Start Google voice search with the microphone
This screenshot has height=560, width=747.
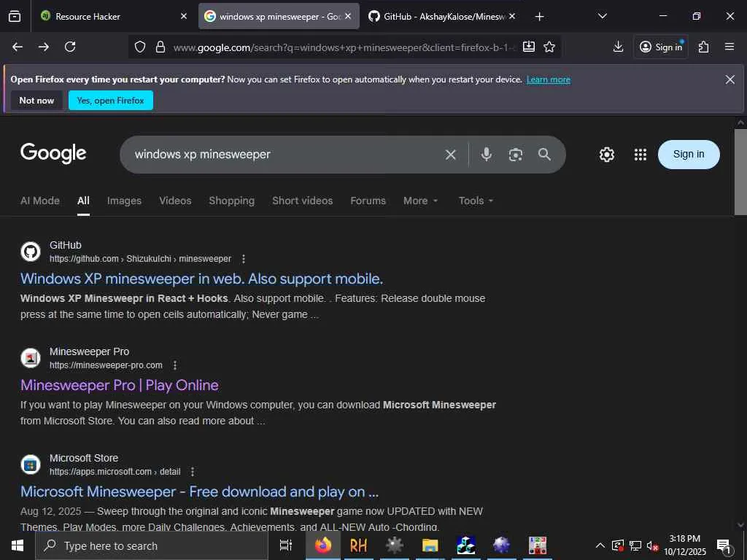pos(487,155)
